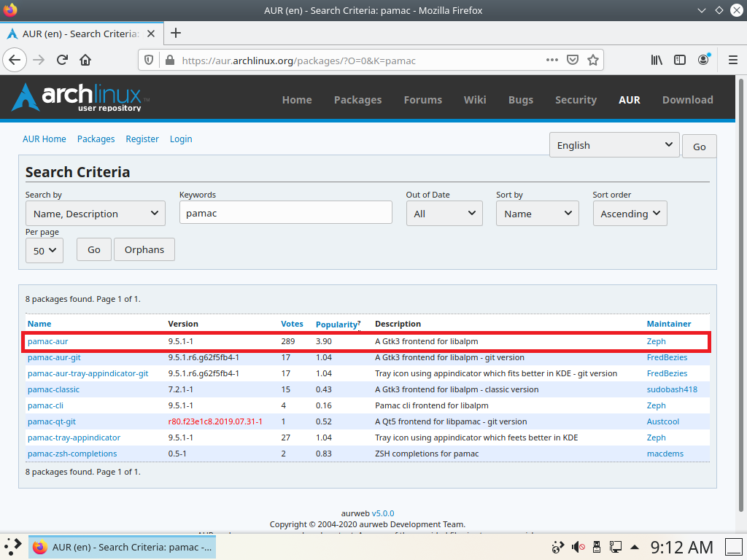Click the Arch Linux logo
The width and height of the screenshot is (747, 560).
[80, 97]
